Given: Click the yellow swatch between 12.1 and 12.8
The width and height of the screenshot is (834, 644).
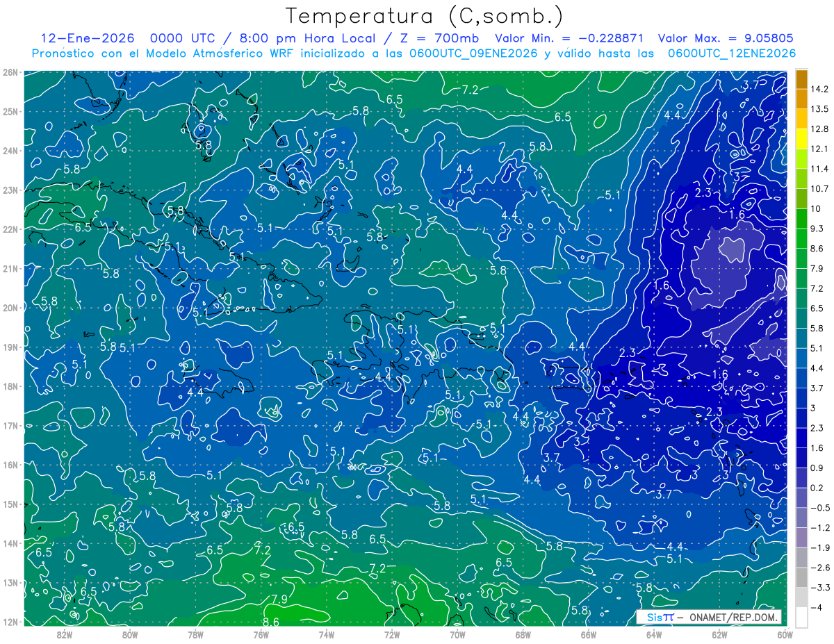Looking at the screenshot, I should tap(801, 139).
